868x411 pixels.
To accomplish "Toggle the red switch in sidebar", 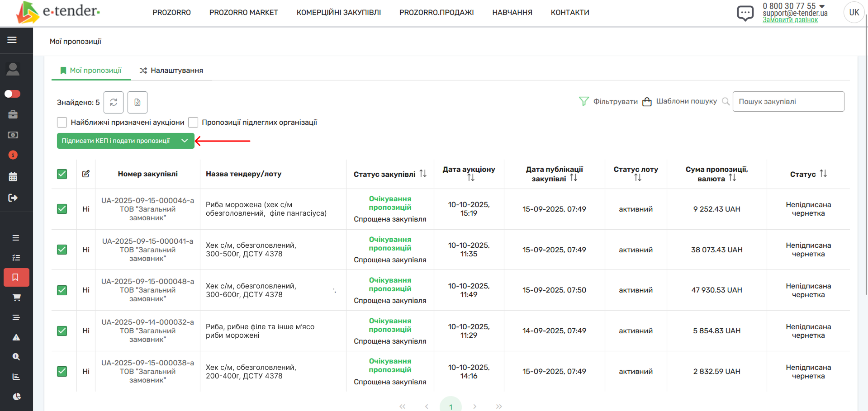I will [x=13, y=94].
